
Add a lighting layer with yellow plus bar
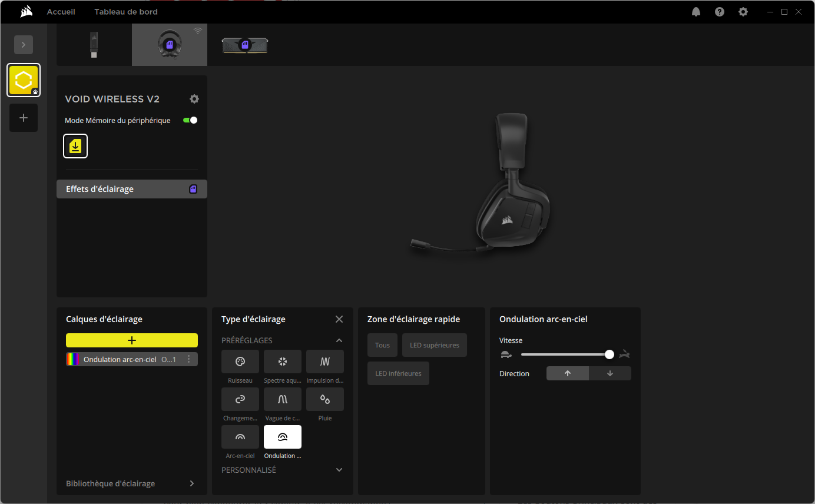132,340
